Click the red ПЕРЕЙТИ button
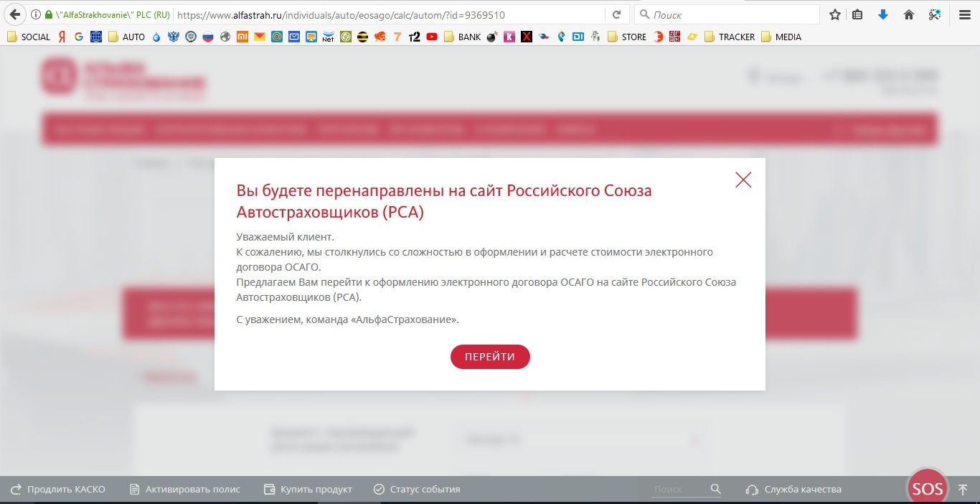Image resolution: width=980 pixels, height=504 pixels. coord(490,357)
